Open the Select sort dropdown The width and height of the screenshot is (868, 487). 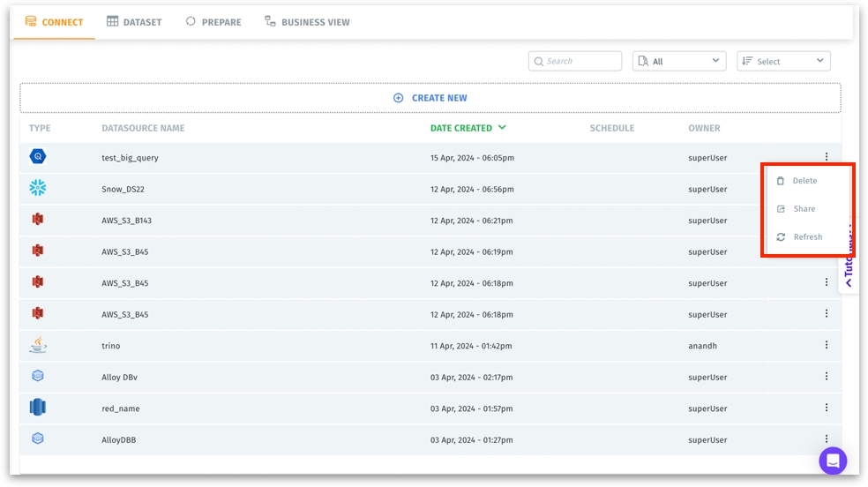[x=782, y=61]
